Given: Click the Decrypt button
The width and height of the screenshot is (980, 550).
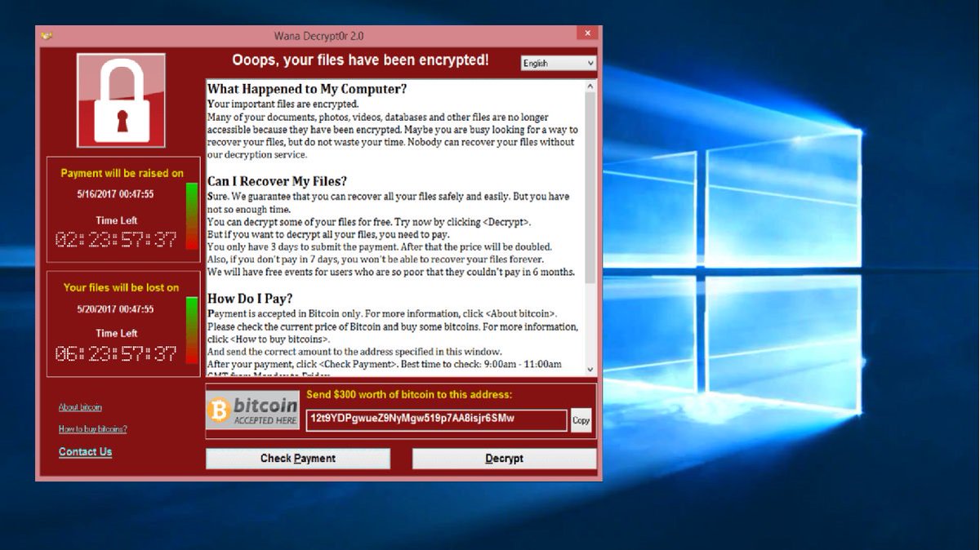Looking at the screenshot, I should coord(504,459).
